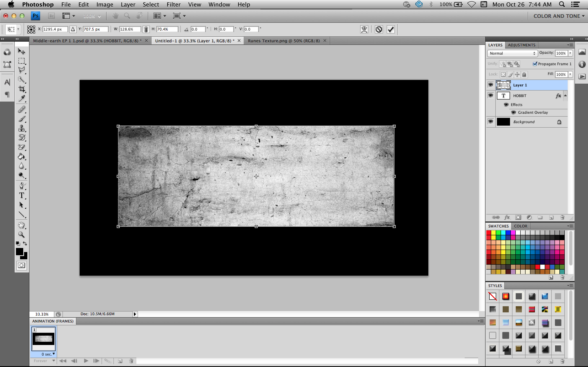The image size is (588, 367).
Task: Select the Move tool
Action: 22,51
